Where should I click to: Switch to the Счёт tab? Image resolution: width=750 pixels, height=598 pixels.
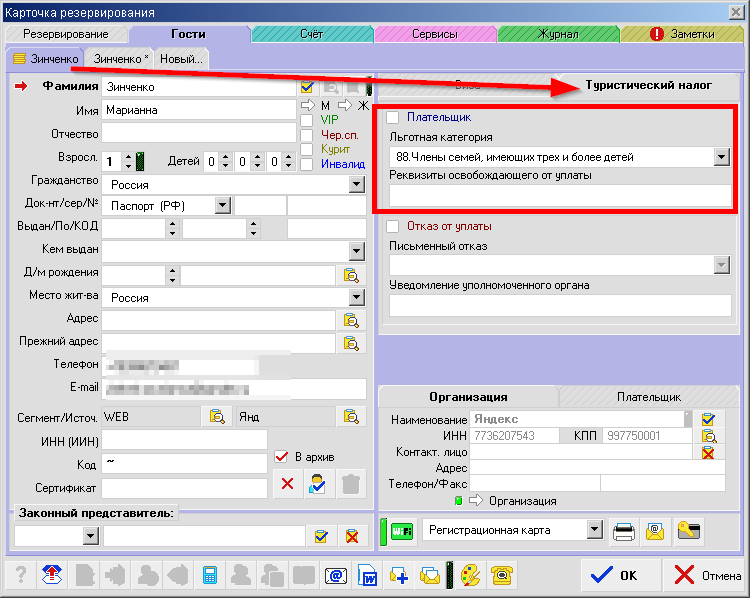click(x=311, y=34)
